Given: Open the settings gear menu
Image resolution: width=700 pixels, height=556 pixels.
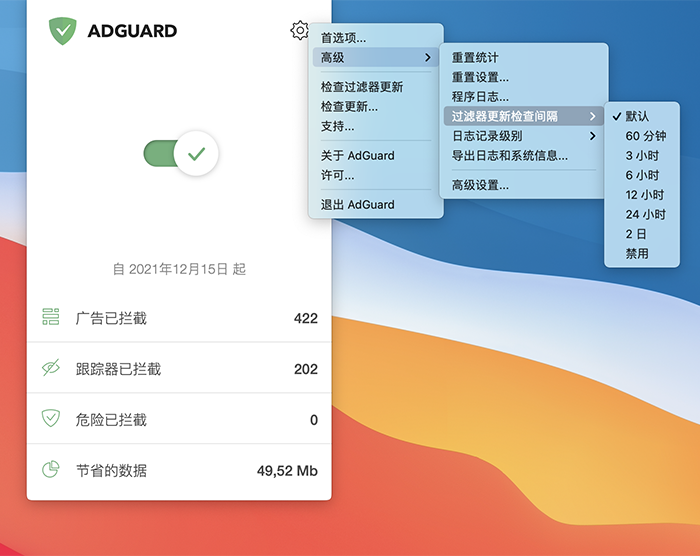Looking at the screenshot, I should tap(300, 30).
